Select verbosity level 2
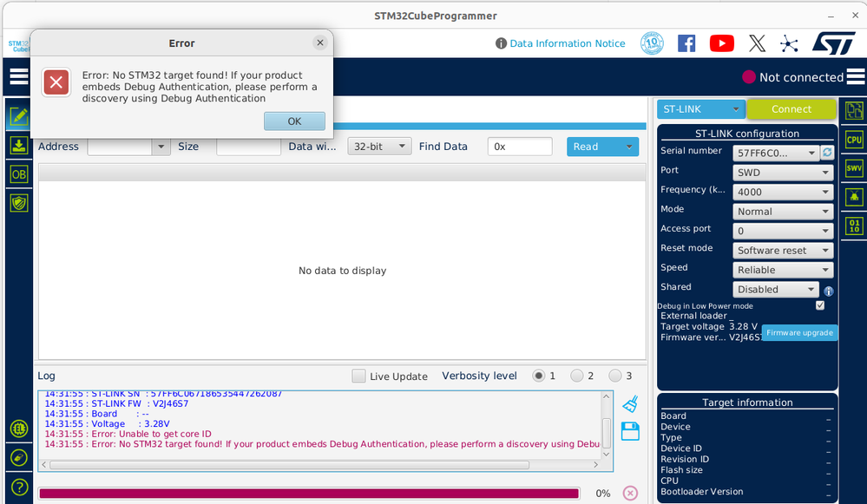 pyautogui.click(x=577, y=376)
